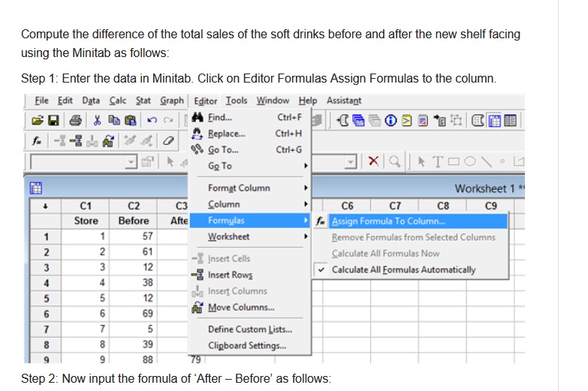The height and width of the screenshot is (391, 588).
Task: Expand the Format Column submenu
Action: point(239,188)
